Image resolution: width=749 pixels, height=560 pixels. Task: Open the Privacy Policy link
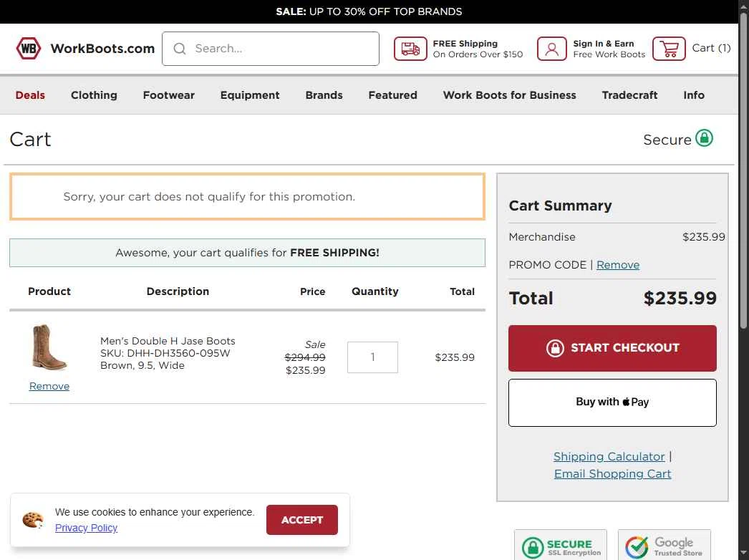86,528
